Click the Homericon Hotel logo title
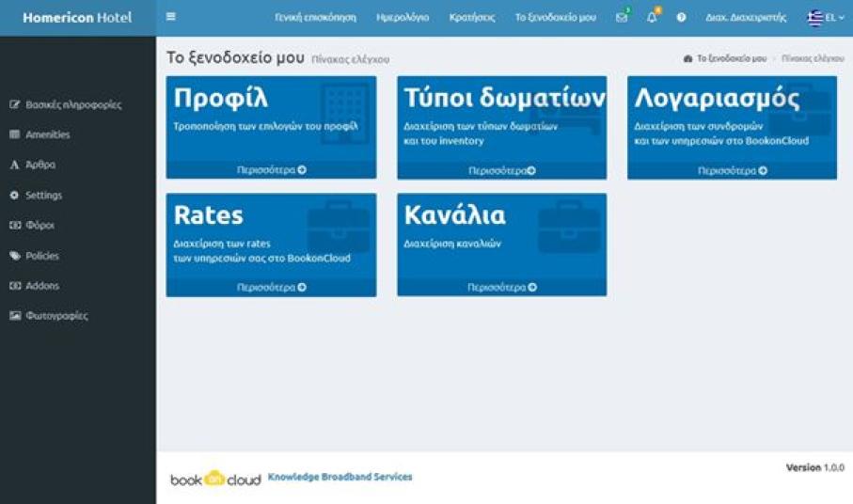 (77, 18)
